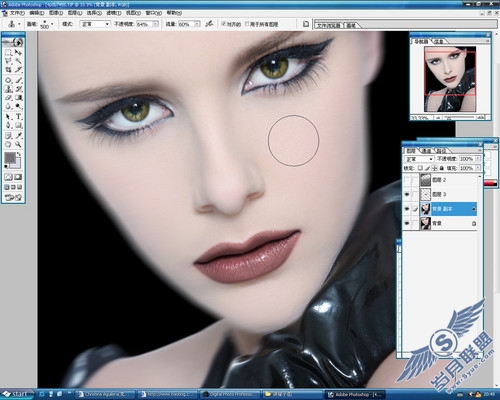The height and width of the screenshot is (400, 500).
Task: Open the File menu
Action: coord(17,13)
